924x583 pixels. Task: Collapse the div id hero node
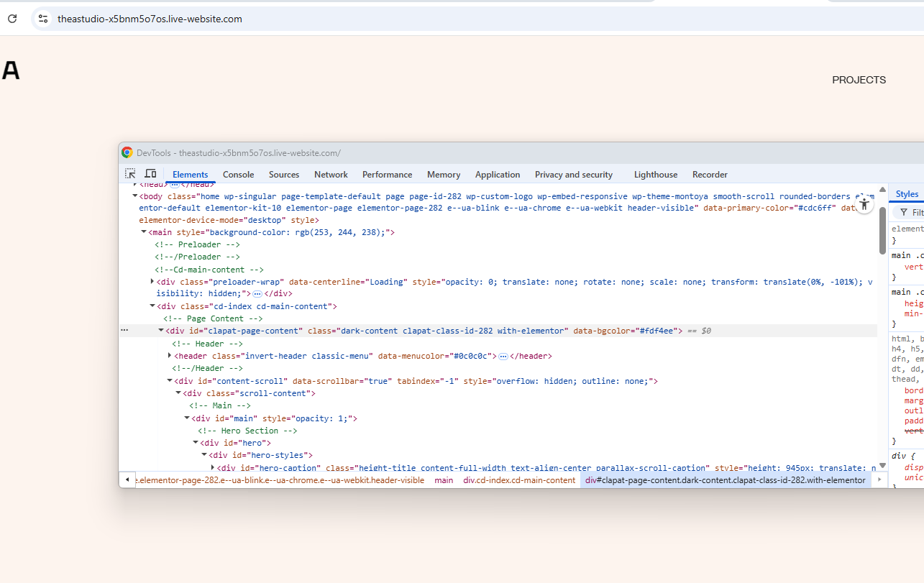196,443
